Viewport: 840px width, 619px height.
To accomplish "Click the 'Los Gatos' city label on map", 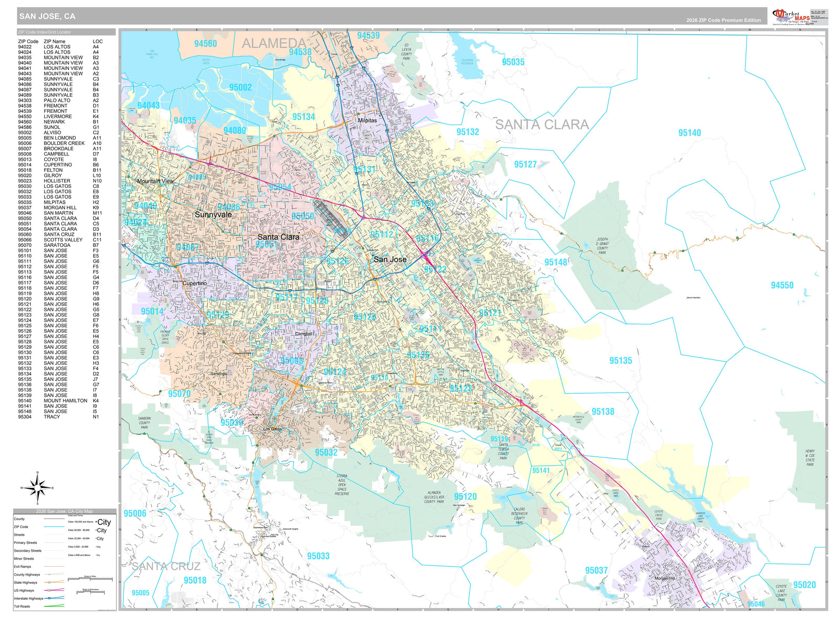I will (272, 429).
